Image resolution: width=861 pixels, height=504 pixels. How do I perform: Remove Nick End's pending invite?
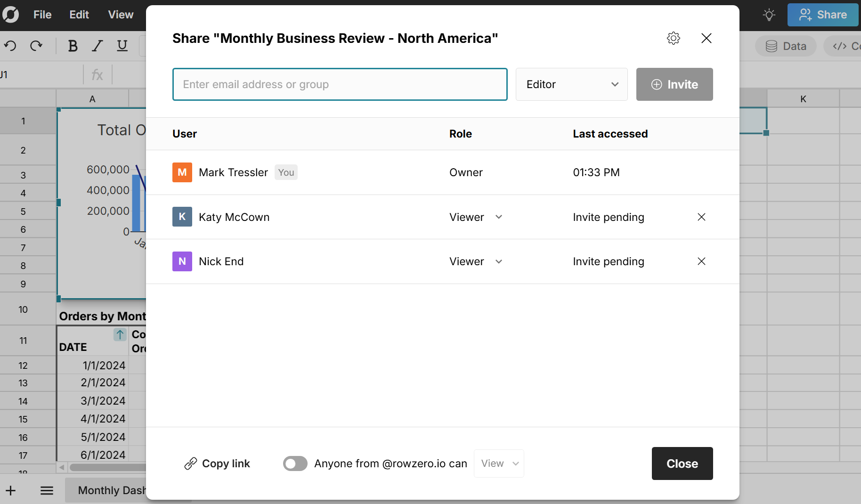click(x=701, y=261)
